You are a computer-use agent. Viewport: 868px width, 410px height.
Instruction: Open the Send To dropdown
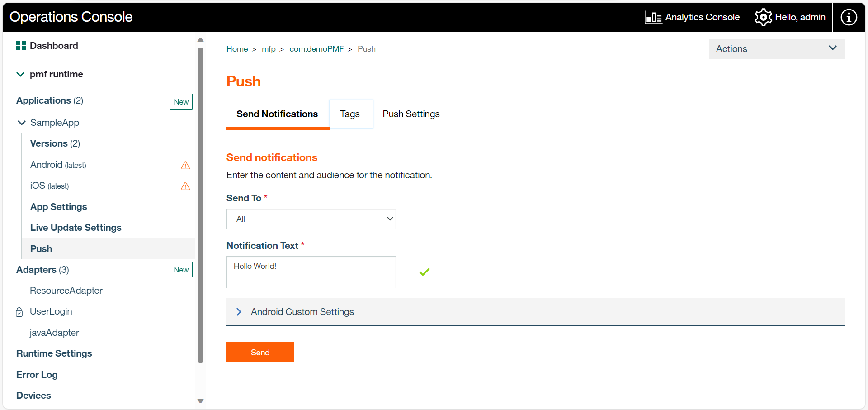tap(311, 219)
